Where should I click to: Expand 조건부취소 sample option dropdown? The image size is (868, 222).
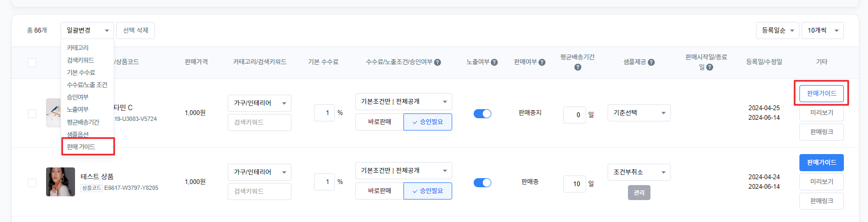[639, 172]
